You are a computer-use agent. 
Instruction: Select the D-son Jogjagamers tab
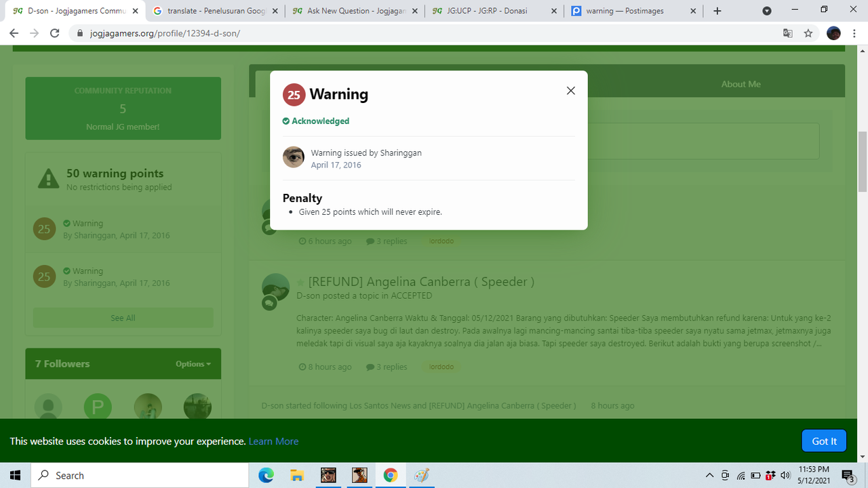73,11
